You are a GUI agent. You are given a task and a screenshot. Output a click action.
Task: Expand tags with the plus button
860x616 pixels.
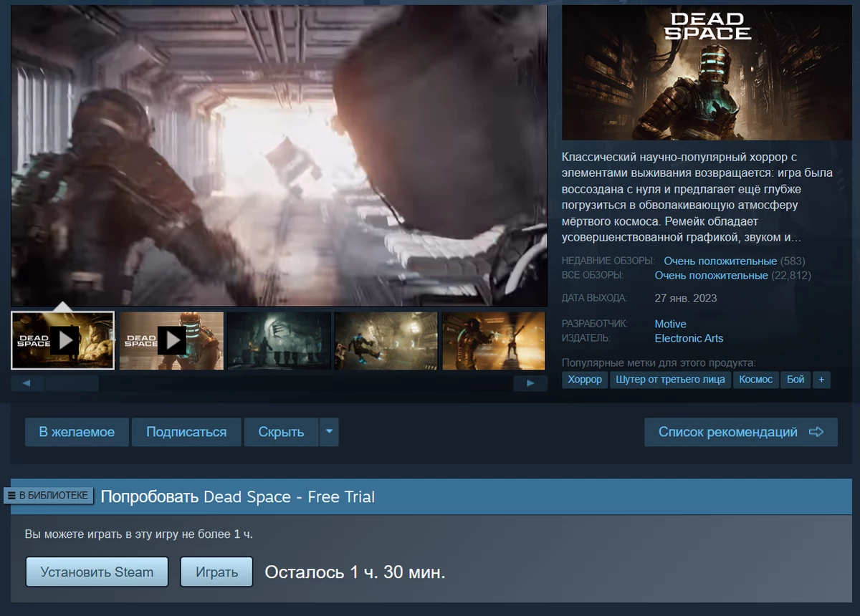pos(821,380)
